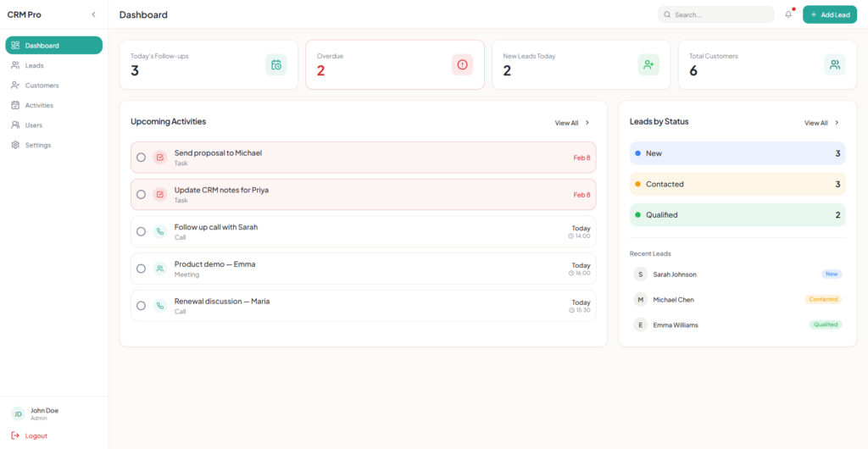Click the New Leads Today user-plus icon
Image resolution: width=868 pixels, height=449 pixels.
[648, 64]
